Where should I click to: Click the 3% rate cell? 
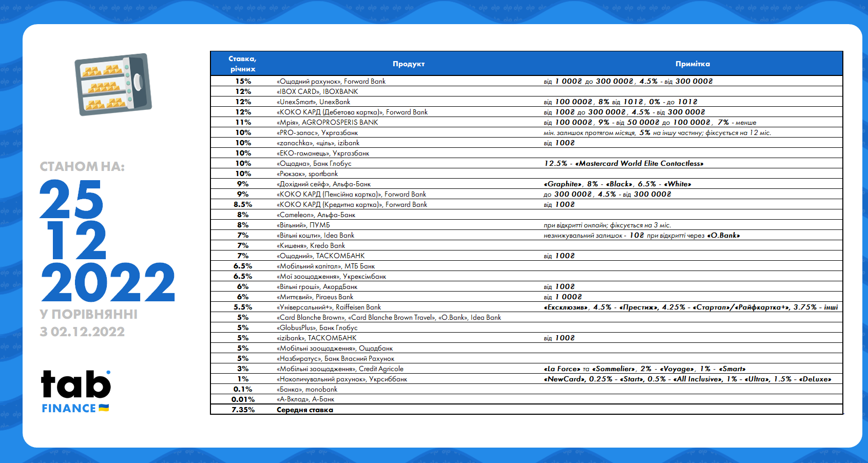(243, 369)
